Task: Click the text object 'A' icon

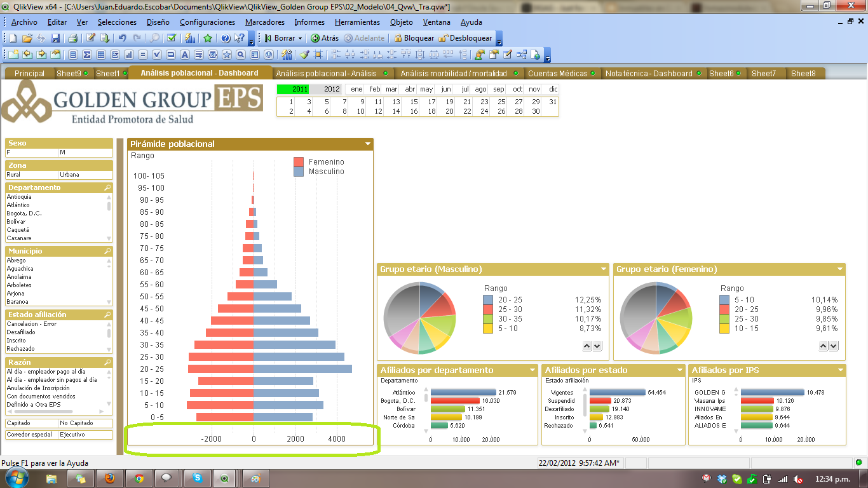Action: pos(185,55)
